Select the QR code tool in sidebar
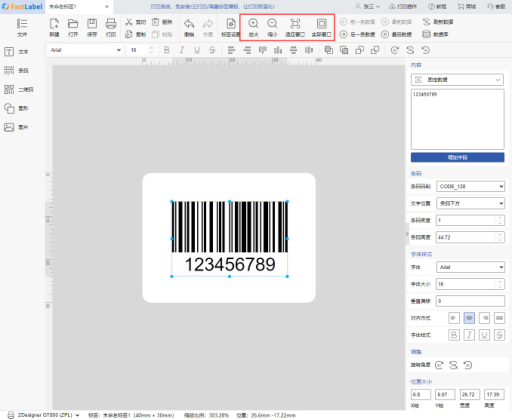The height and width of the screenshot is (420, 518). click(18, 89)
